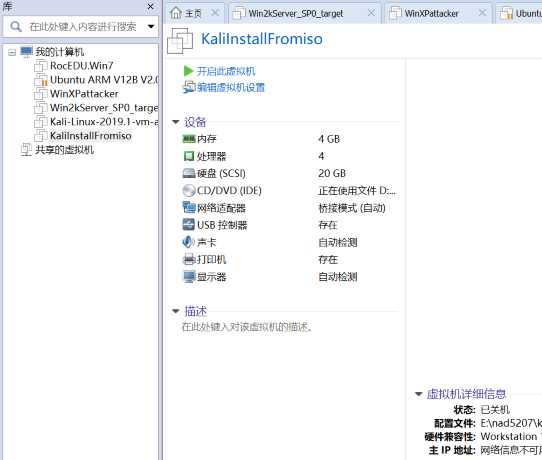Click the Kali-Linux-2019.1 VM icon in tree
Screen dimensions: 542x460
[40, 122]
